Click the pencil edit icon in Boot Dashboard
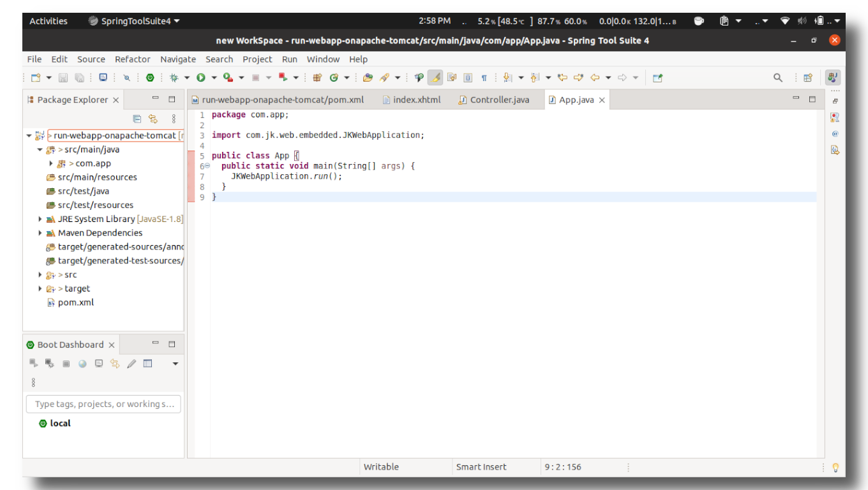Viewport: 868px width, 490px height. [x=131, y=364]
